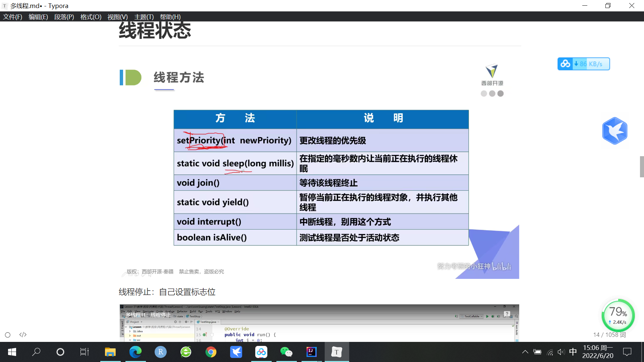
Task: Click the volume speaker tray icon
Action: [x=561, y=352]
